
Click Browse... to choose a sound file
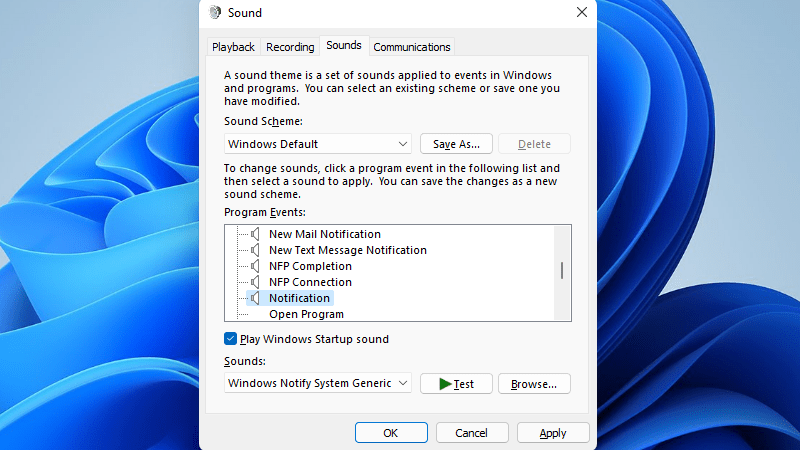(534, 384)
